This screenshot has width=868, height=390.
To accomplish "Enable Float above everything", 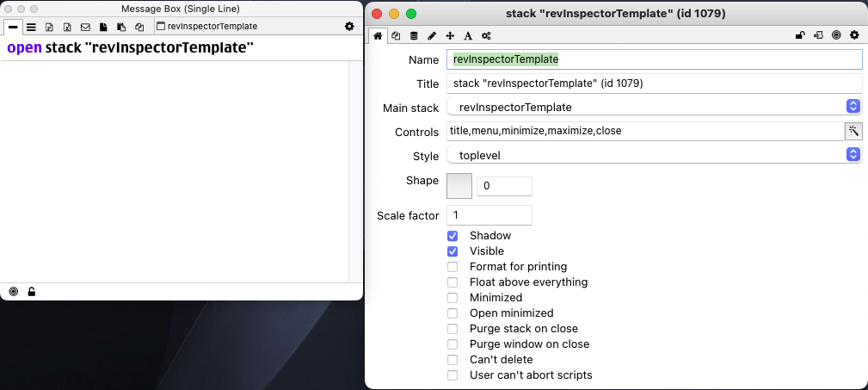I will tap(452, 282).
